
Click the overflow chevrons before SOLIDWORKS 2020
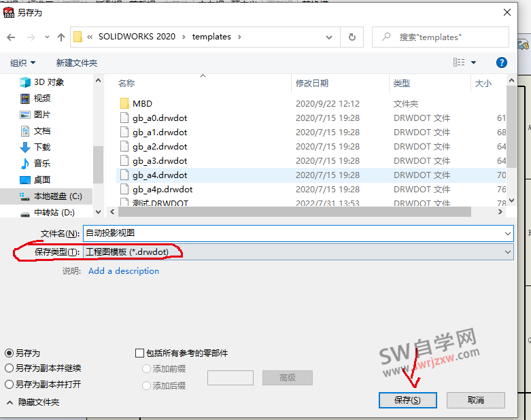click(90, 37)
